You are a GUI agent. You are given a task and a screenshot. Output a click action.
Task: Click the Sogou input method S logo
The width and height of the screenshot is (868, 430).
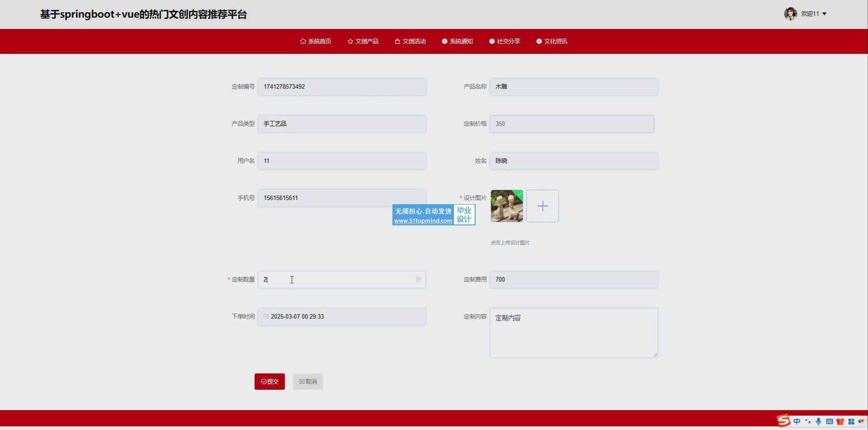[x=783, y=421]
